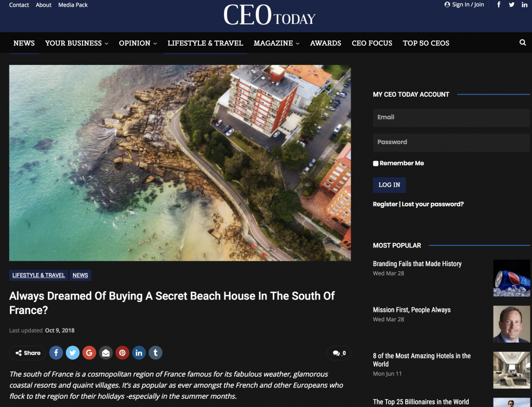This screenshot has width=532, height=407.
Task: Open site search with magnifier icon
Action: pos(523,43)
